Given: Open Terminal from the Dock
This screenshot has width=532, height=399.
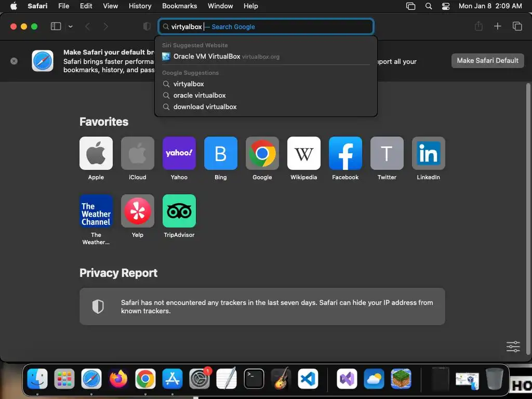Looking at the screenshot, I should [x=254, y=379].
